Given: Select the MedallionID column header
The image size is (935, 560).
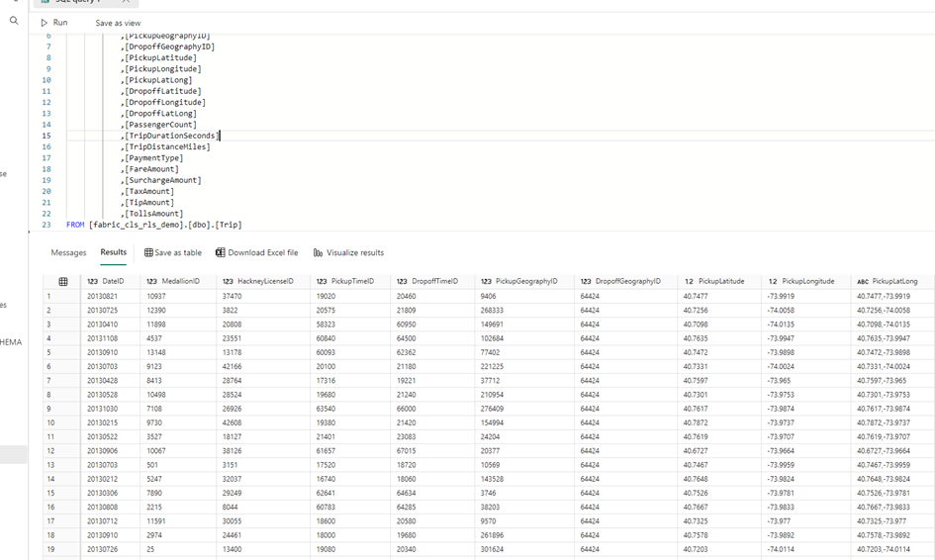Looking at the screenshot, I should coord(181,282).
